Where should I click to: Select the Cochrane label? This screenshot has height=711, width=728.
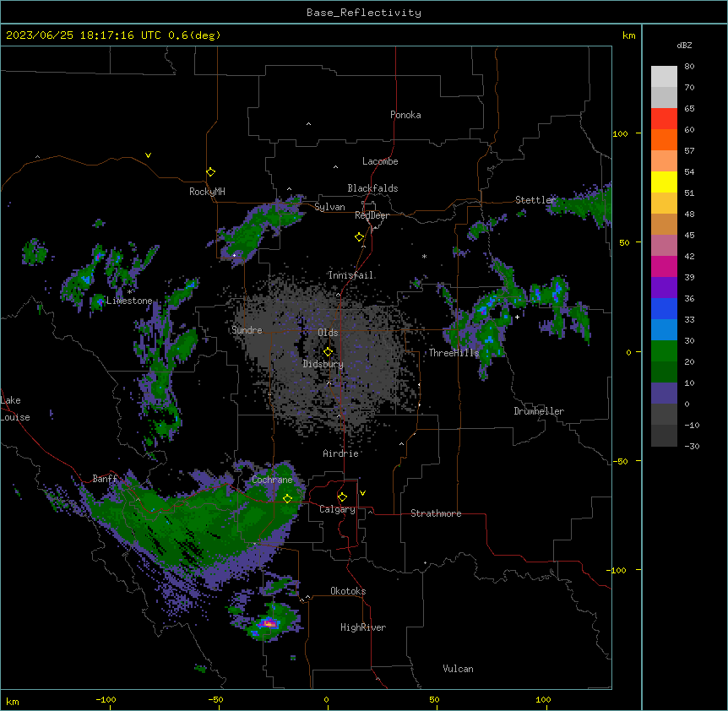[x=272, y=480]
